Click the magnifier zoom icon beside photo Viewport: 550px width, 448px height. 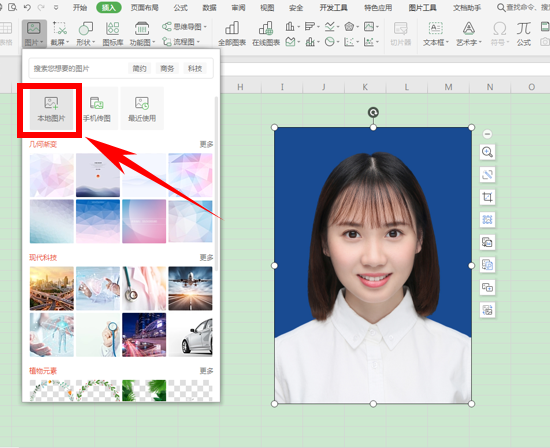(x=487, y=152)
